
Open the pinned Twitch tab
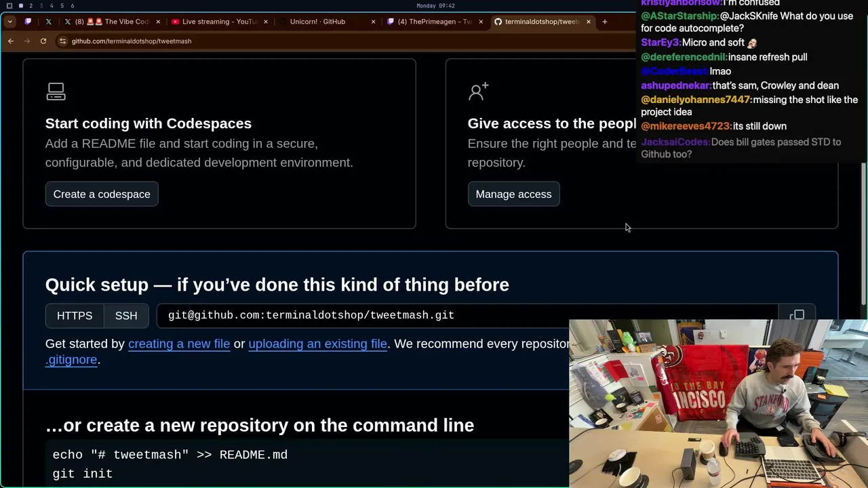coord(28,22)
